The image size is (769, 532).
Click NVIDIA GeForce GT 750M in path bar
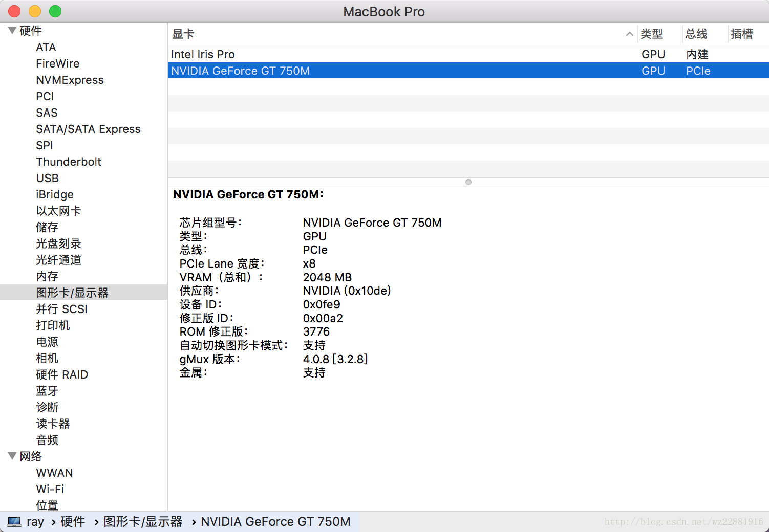(275, 522)
